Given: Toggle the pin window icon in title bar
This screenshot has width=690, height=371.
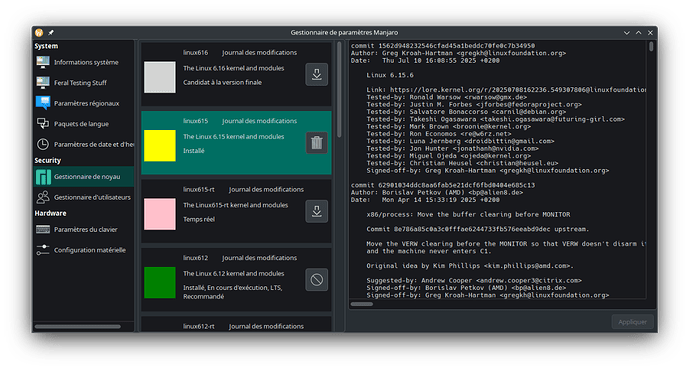Looking at the screenshot, I should pyautogui.click(x=51, y=33).
